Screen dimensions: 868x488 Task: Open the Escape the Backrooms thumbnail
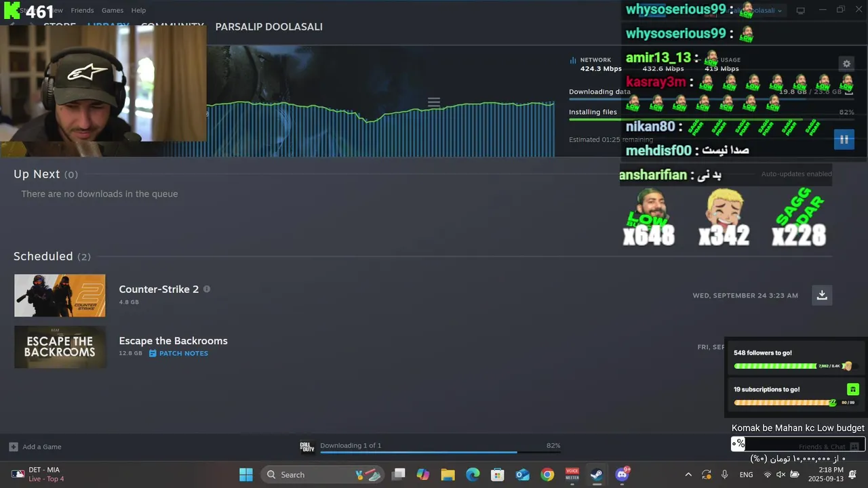[x=60, y=347]
